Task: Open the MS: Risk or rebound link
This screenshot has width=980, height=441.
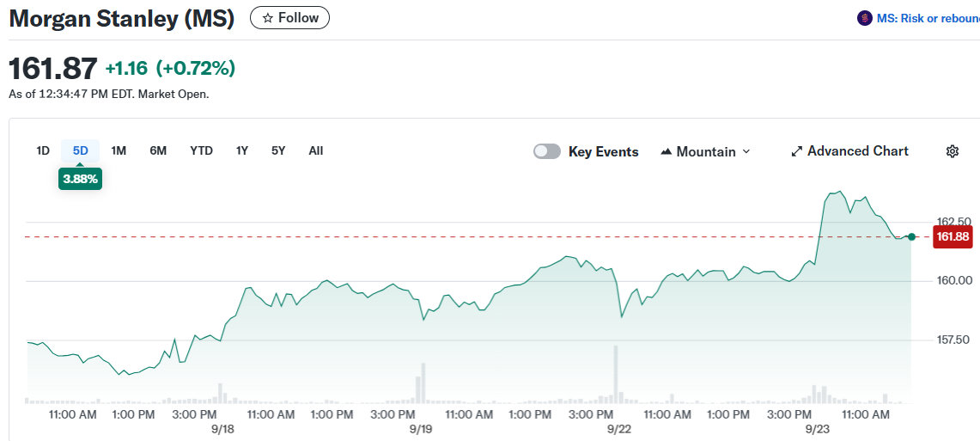Action: click(928, 18)
